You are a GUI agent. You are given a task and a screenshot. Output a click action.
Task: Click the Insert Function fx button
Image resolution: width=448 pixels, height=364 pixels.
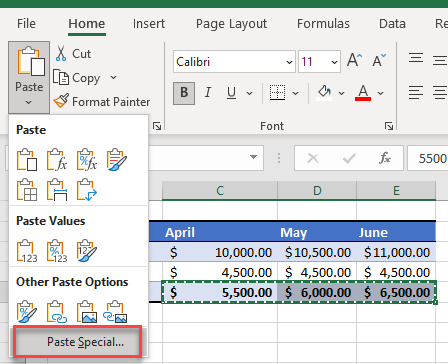[385, 158]
